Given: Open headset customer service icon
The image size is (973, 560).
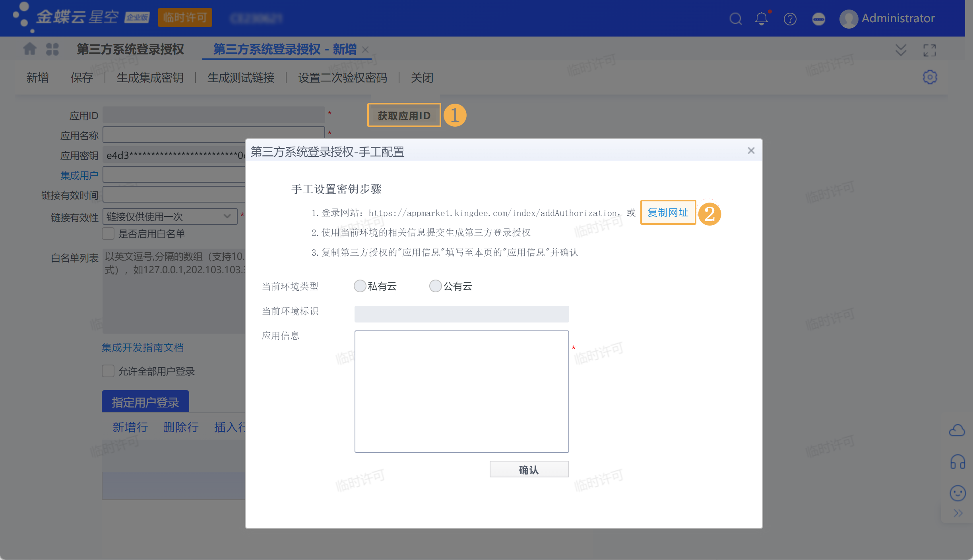Looking at the screenshot, I should click(957, 462).
